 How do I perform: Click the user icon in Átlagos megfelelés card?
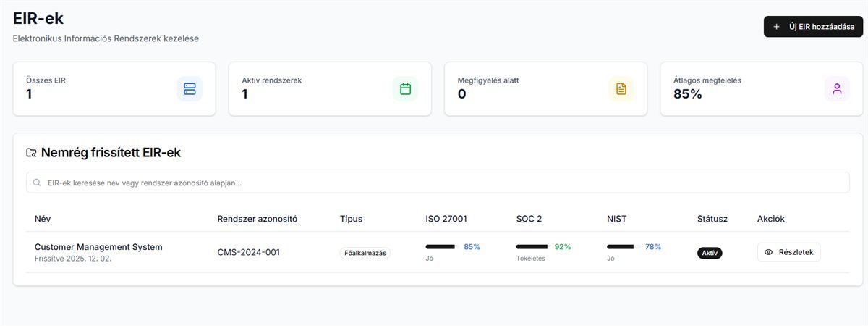coord(837,89)
